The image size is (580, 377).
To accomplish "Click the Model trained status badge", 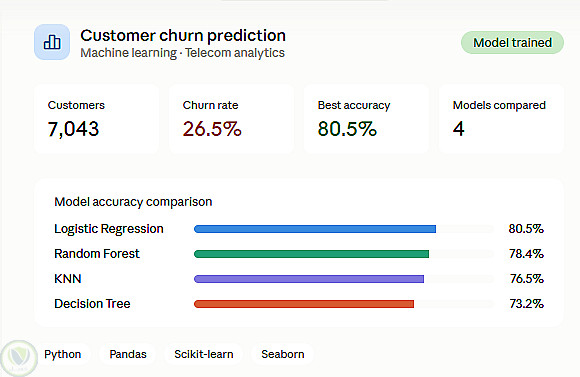I will point(512,43).
